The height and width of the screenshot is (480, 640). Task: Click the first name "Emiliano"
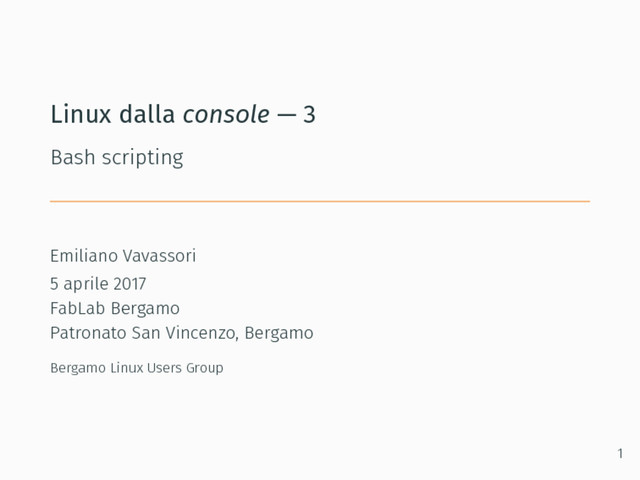pyautogui.click(x=85, y=256)
